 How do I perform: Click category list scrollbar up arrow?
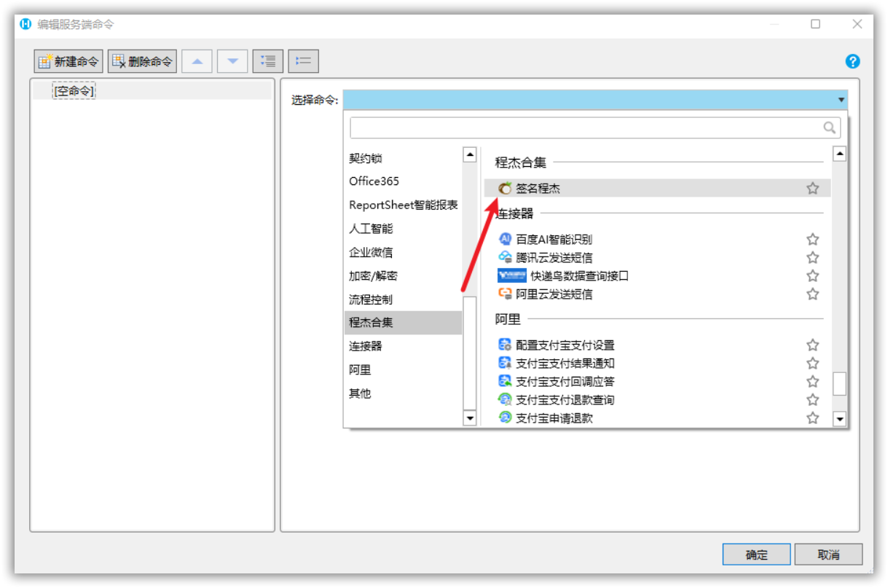click(470, 154)
